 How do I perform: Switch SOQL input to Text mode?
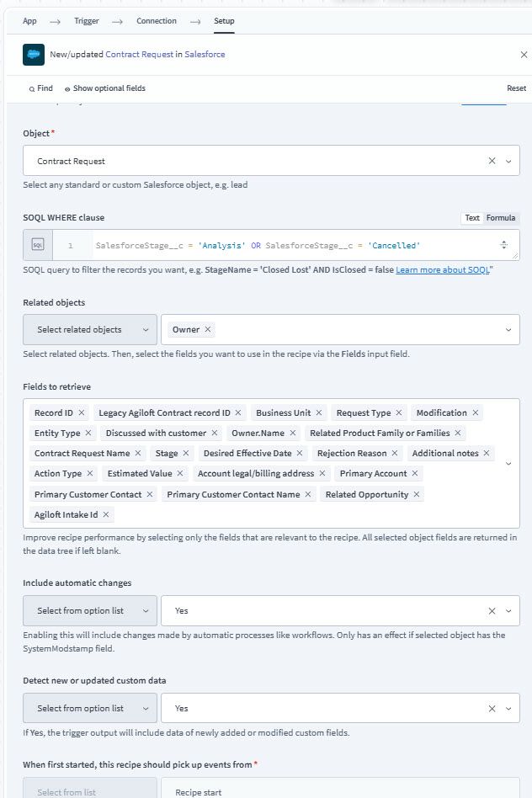point(472,218)
